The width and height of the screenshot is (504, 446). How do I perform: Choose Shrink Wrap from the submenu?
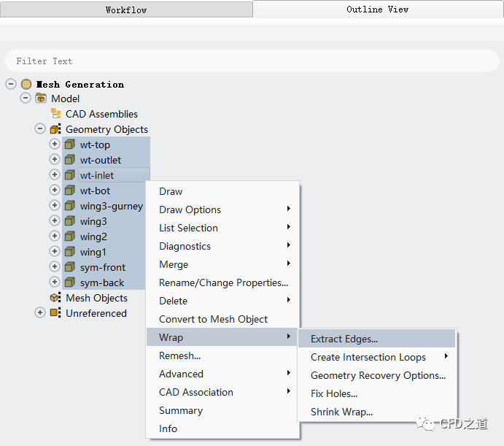pos(341,412)
